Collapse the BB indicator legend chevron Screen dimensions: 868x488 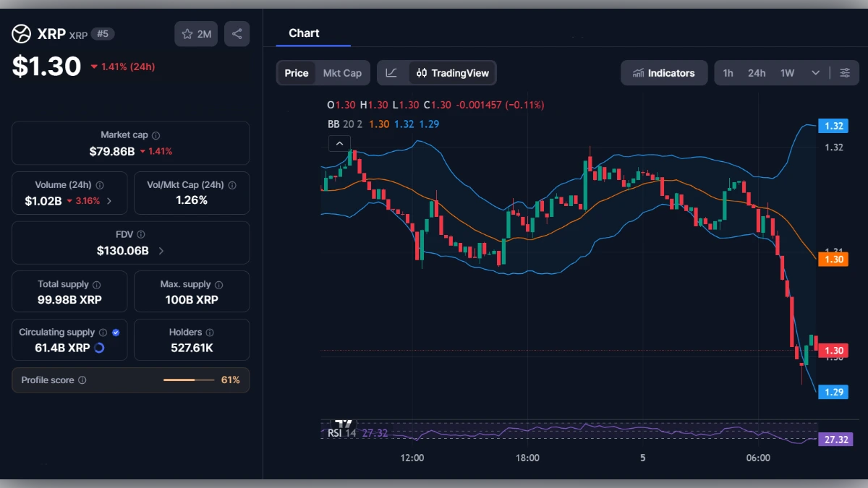click(339, 143)
